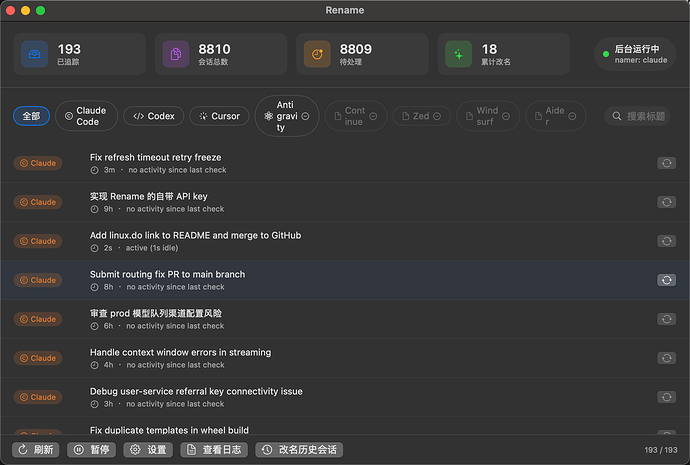This screenshot has width=690, height=465.
Task: Select the Windsurf filter tab
Action: 487,116
